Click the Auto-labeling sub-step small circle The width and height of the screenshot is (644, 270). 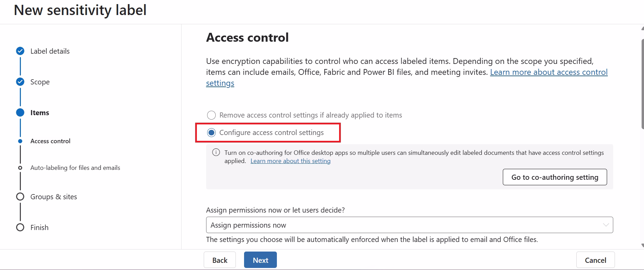[20, 168]
